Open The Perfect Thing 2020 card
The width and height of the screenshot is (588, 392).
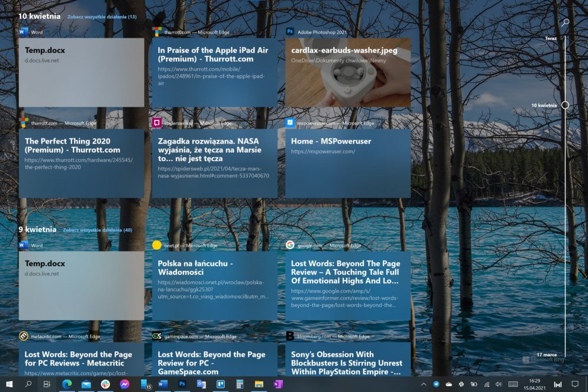(x=81, y=163)
